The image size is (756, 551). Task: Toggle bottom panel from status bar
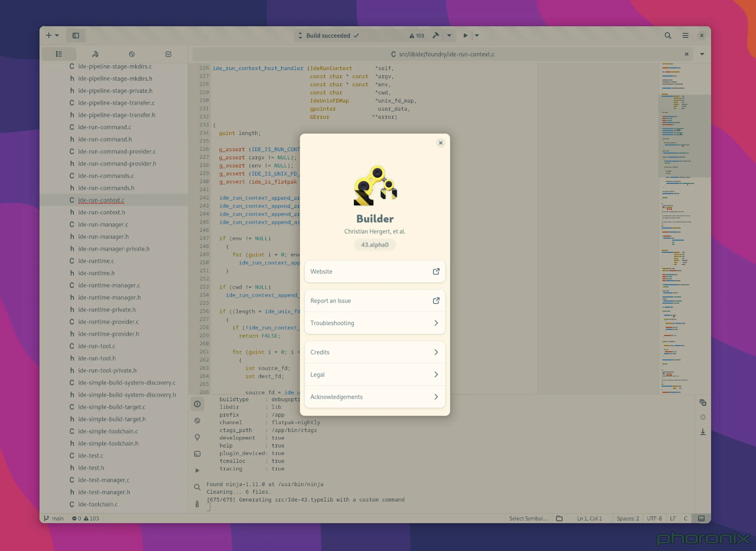(701, 518)
